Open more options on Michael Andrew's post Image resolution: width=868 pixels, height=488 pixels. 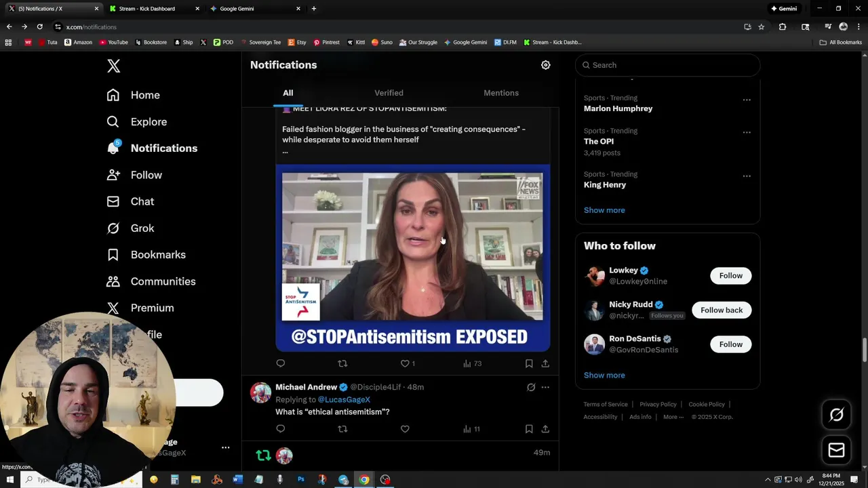(545, 387)
